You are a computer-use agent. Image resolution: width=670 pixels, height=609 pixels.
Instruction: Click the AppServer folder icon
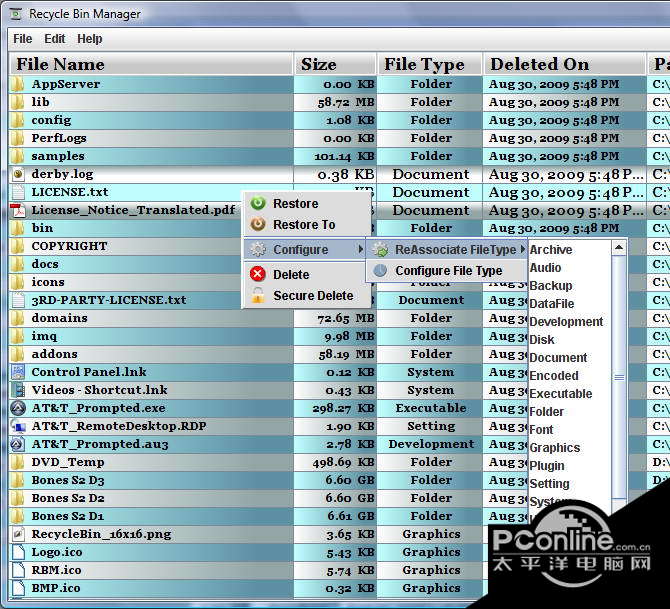pos(17,84)
